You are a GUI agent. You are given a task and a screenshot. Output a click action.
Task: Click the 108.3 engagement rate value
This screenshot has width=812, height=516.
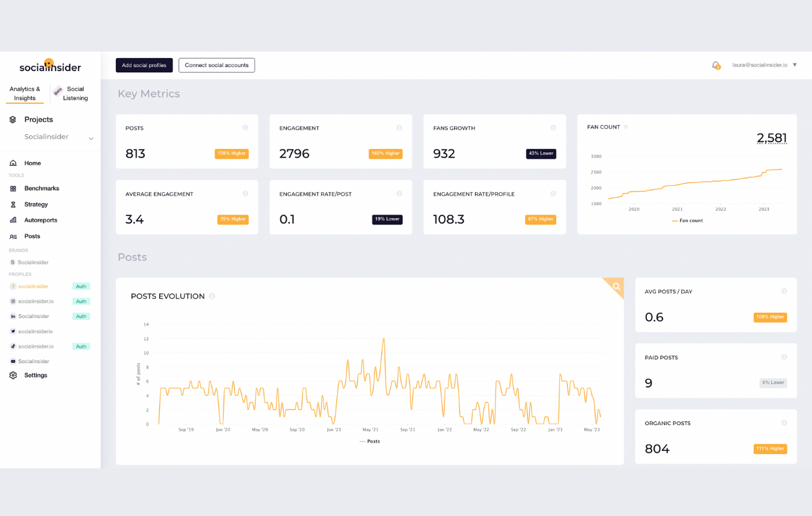point(449,219)
